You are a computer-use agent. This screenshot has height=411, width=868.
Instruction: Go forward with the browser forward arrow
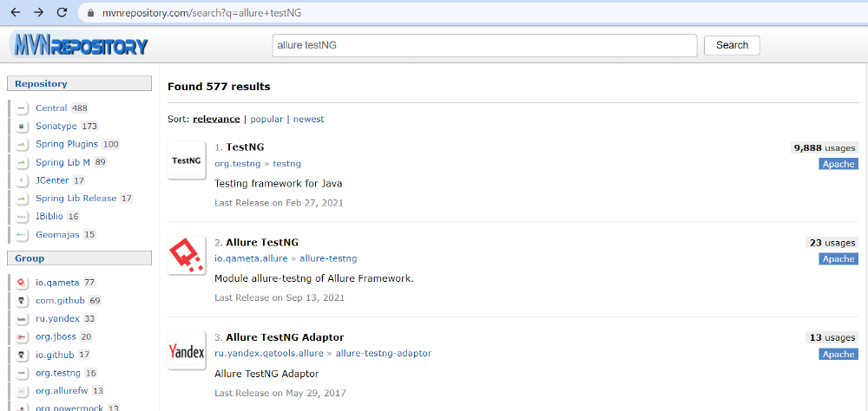pos(38,12)
